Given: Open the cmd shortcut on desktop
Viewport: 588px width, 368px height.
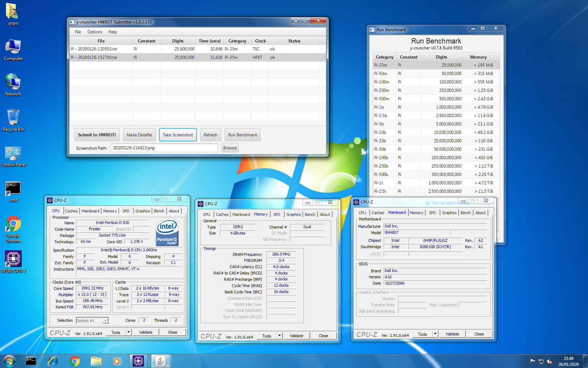Looking at the screenshot, I should point(13,192).
